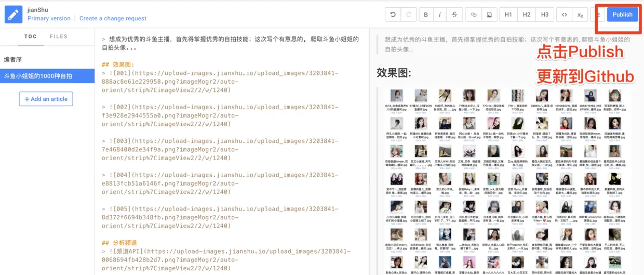Screen dimensions: 644x275
Task: Click the '## 分析频道' heading line in editor
Action: (119, 243)
